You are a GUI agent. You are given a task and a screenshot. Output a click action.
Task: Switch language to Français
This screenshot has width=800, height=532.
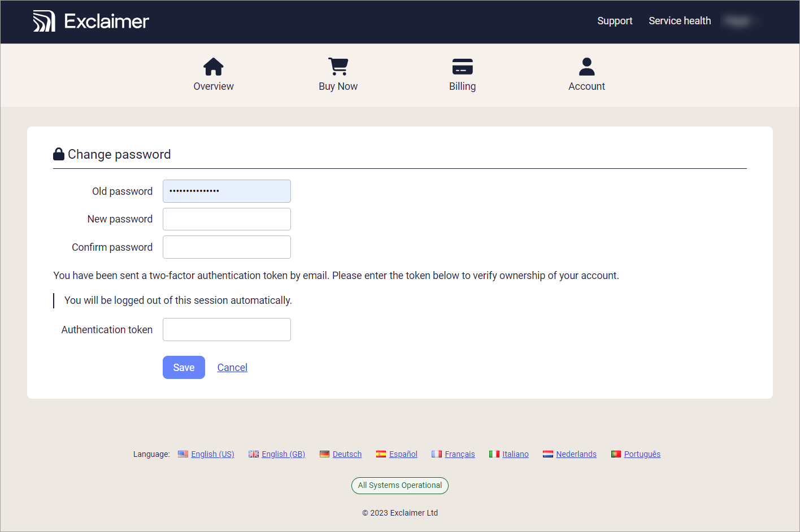coord(459,454)
